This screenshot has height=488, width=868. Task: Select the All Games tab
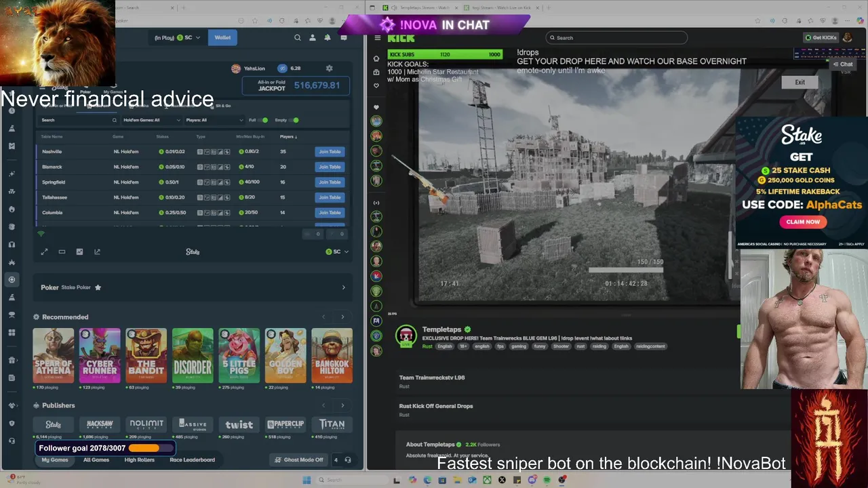[x=96, y=460]
